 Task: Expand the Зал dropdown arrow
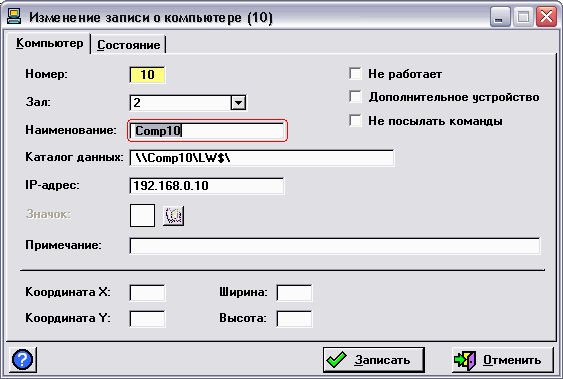click(238, 103)
